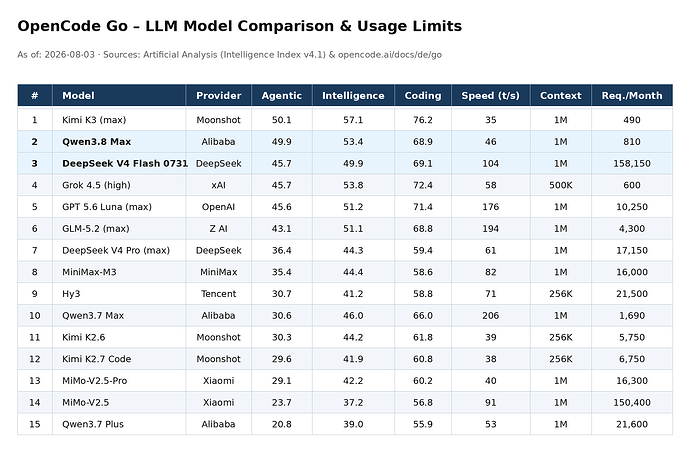Click the 158,150 requests per month value

click(631, 163)
